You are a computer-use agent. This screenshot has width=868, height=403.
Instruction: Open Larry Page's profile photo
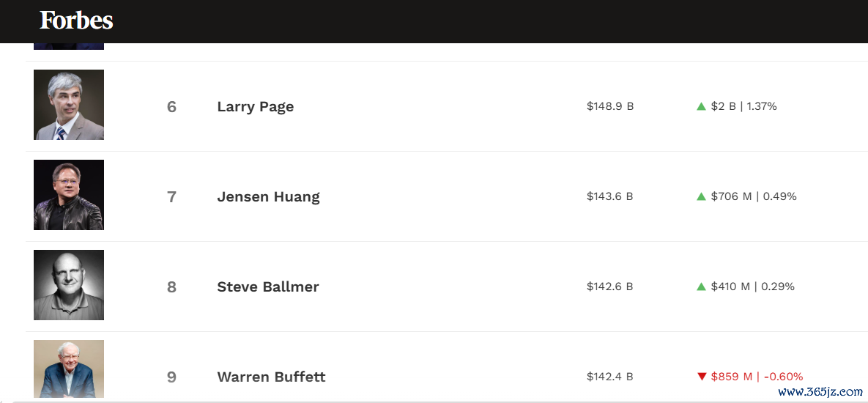tap(69, 105)
